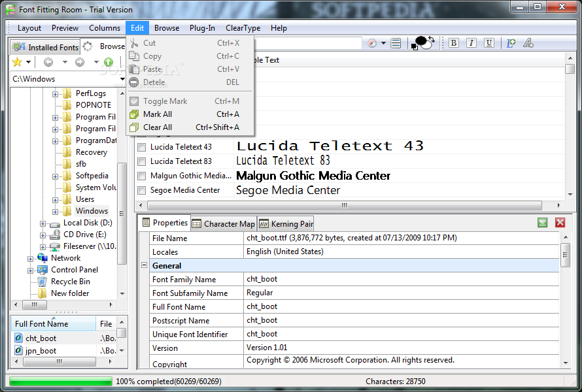Expand the Softpedia folder node

55,176
